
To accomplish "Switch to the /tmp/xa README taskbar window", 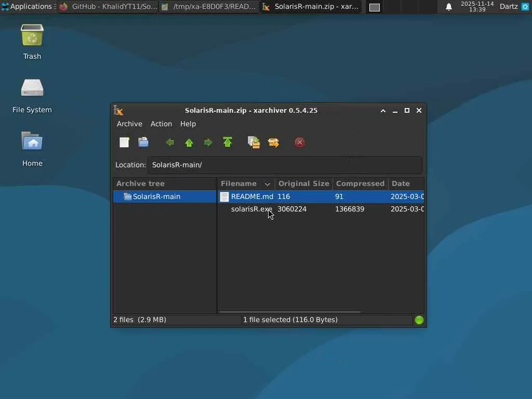I will 209,6.
